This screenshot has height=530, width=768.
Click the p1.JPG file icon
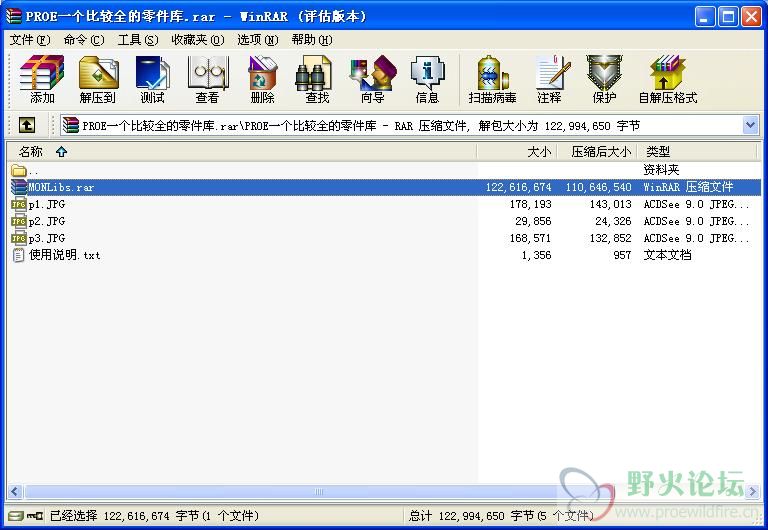19,204
